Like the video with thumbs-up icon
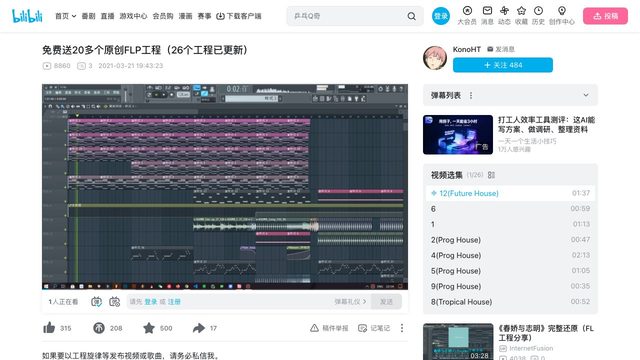The image size is (640, 360). tap(49, 328)
